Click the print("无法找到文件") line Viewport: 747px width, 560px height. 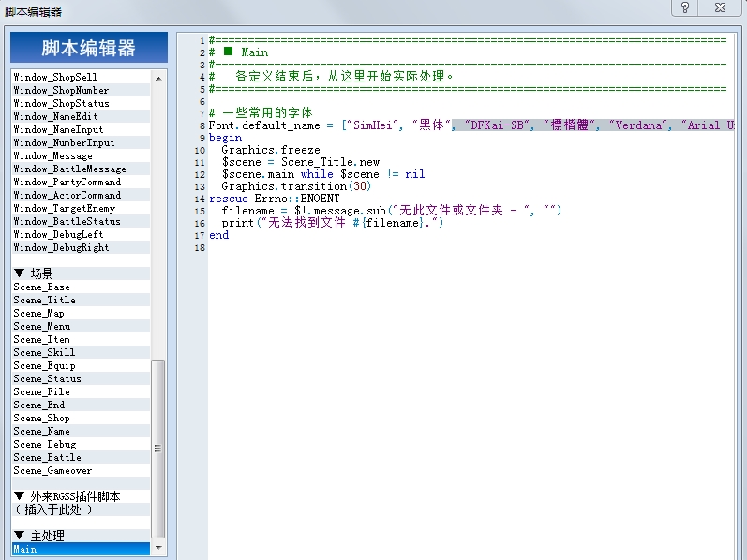point(332,223)
